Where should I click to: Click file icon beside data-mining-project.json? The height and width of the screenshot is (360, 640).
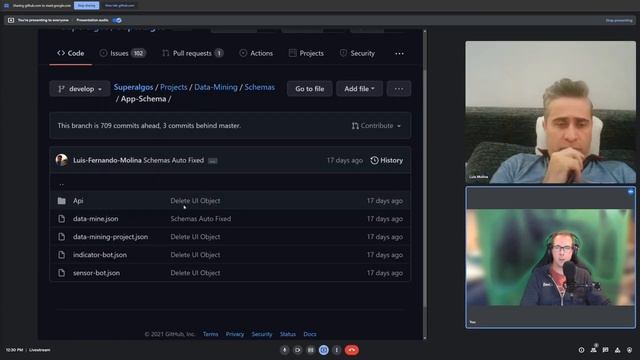pos(62,237)
